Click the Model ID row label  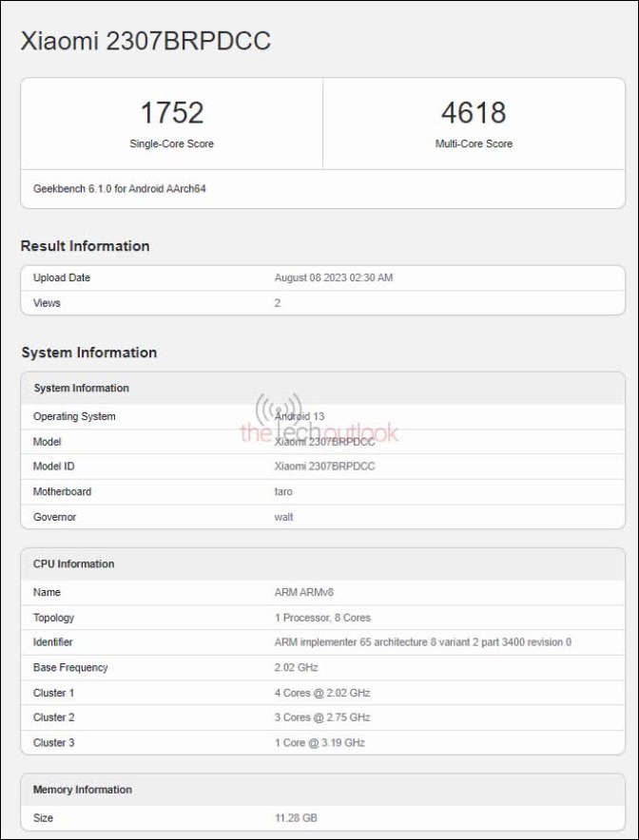(53, 466)
